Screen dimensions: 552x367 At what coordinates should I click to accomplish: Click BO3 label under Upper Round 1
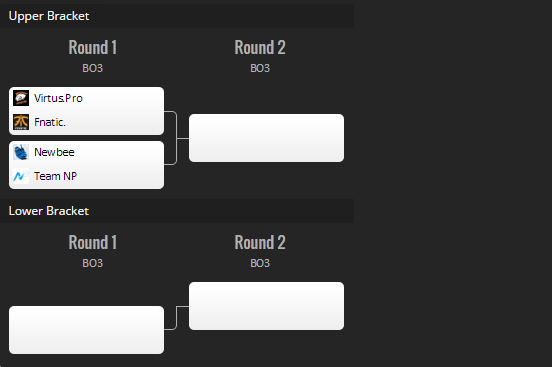93,68
